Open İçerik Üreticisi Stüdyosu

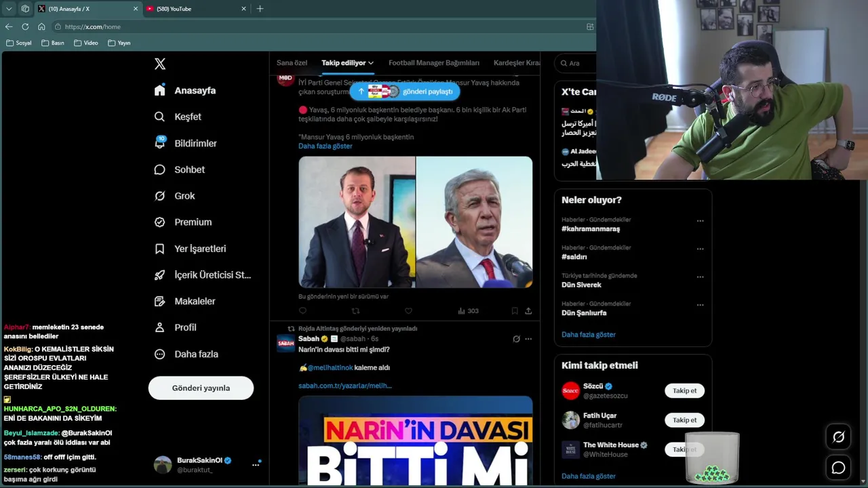coord(202,274)
